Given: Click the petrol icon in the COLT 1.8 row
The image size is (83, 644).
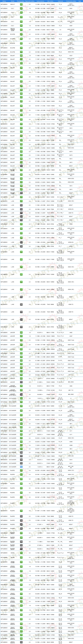Looking at the screenshot, I should point(21,25).
